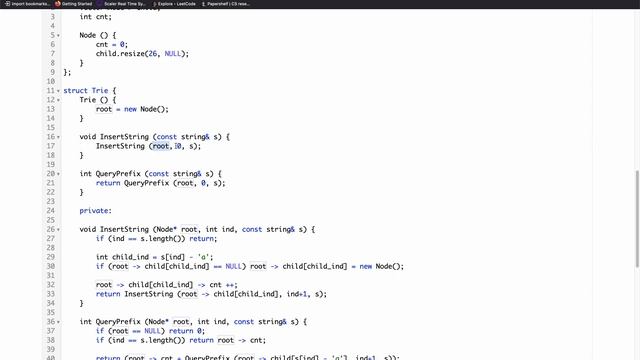Screen dimensions: 640x360
Task: Click 'if (ind == s.length()) return;' on line 27
Action: point(156,238)
